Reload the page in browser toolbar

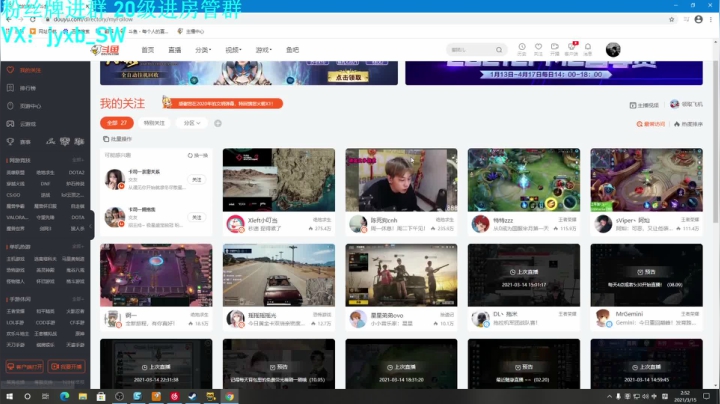click(33, 19)
